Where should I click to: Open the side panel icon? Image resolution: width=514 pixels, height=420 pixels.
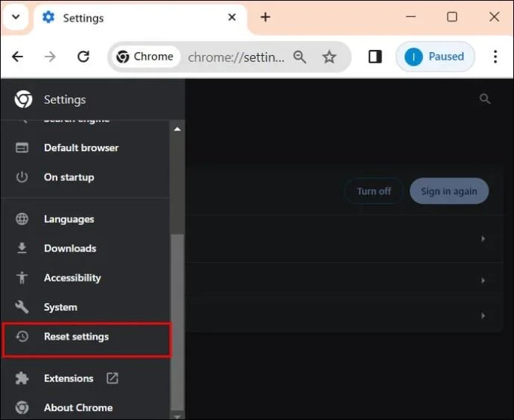point(375,57)
